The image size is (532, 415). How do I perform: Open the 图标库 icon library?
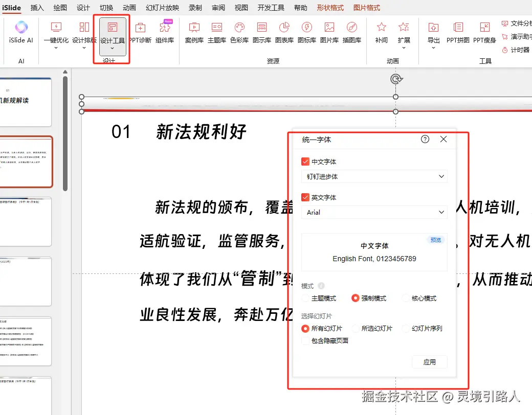(306, 33)
